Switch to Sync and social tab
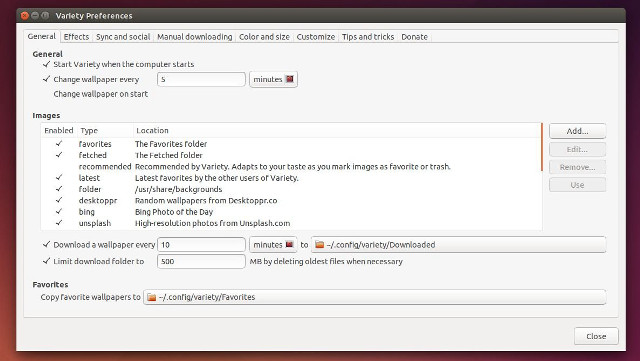 tap(123, 37)
